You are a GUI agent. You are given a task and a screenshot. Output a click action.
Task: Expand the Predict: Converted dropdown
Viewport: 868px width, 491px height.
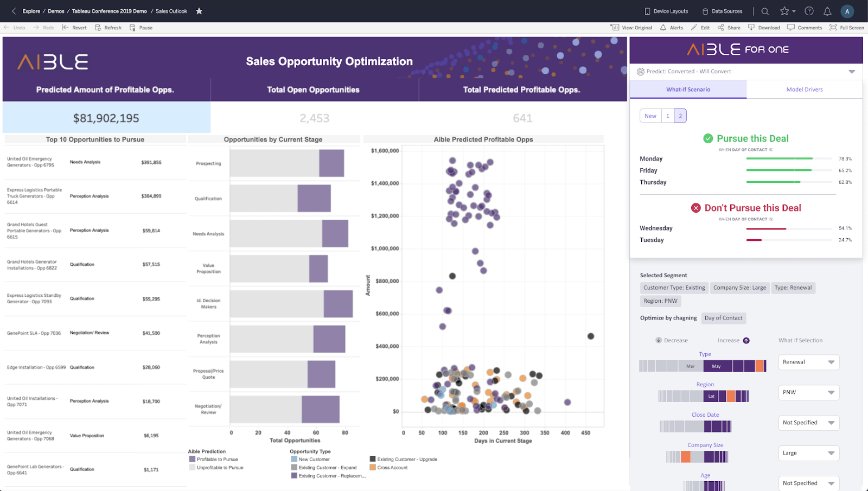(x=852, y=72)
